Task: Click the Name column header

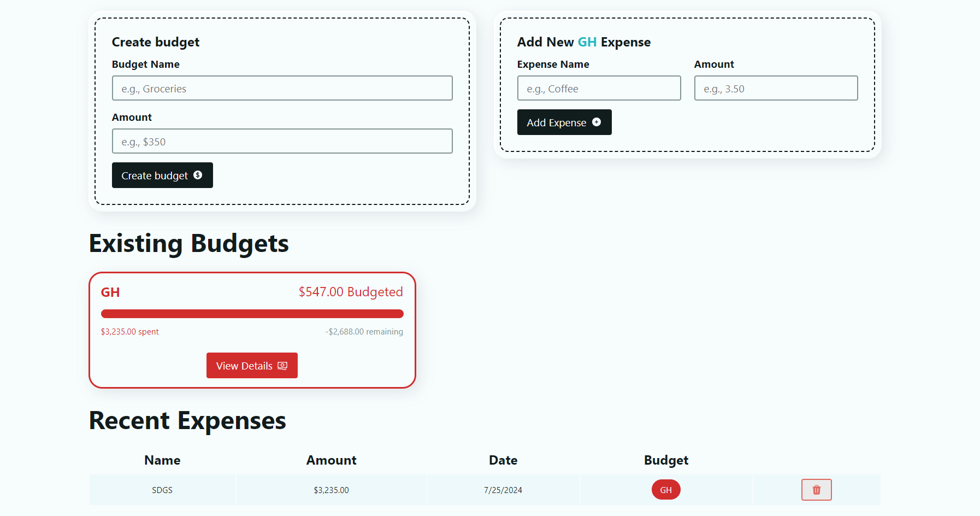Action: point(162,460)
